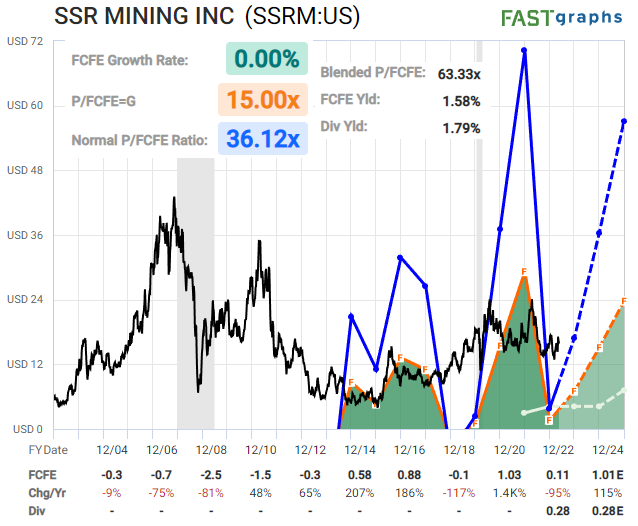Click the 12/08 date axis label
Image resolution: width=638 pixels, height=526 pixels.
pyautogui.click(x=211, y=450)
